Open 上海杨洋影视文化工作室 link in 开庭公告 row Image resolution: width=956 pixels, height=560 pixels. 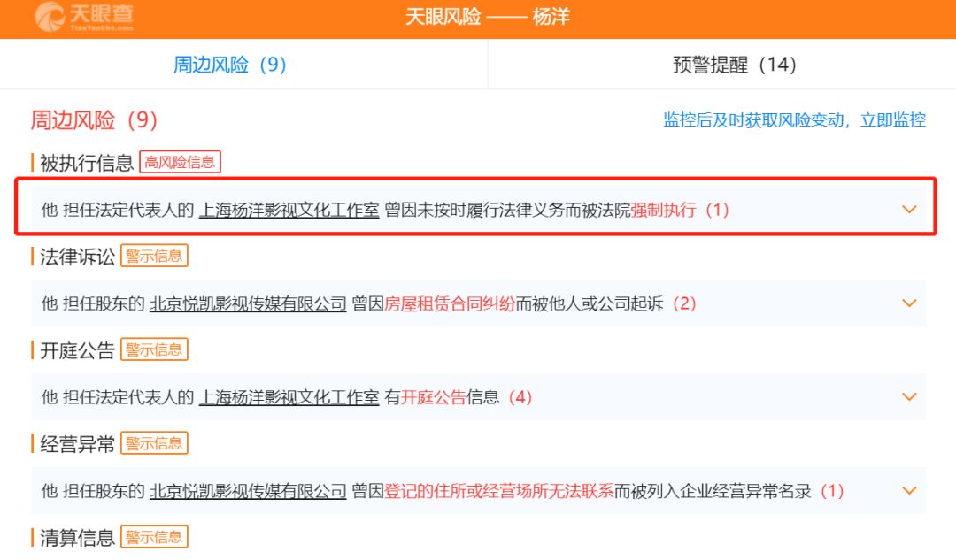tap(289, 398)
